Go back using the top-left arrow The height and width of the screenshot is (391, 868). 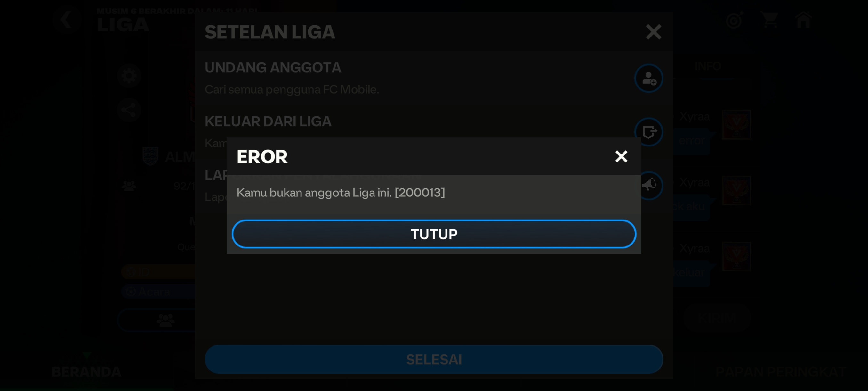tap(66, 19)
